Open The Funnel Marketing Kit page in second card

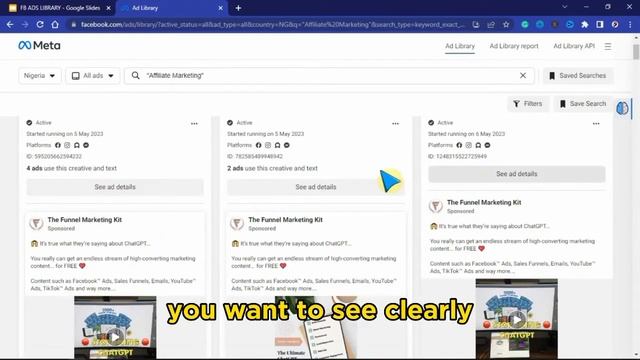pyautogui.click(x=285, y=220)
